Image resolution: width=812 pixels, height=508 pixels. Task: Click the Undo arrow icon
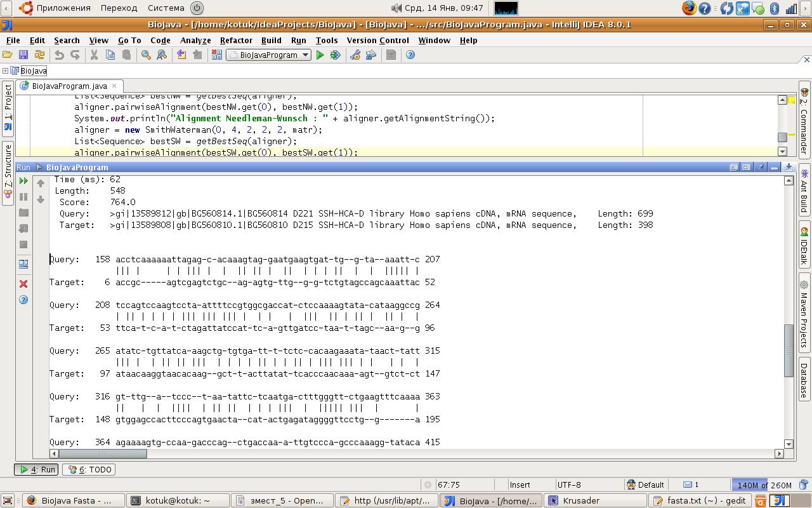click(x=59, y=55)
